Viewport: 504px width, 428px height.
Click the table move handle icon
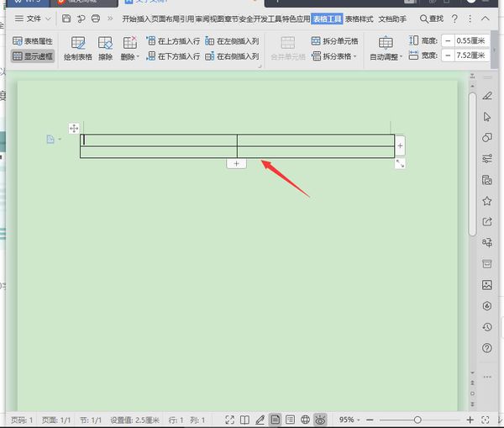coord(74,129)
